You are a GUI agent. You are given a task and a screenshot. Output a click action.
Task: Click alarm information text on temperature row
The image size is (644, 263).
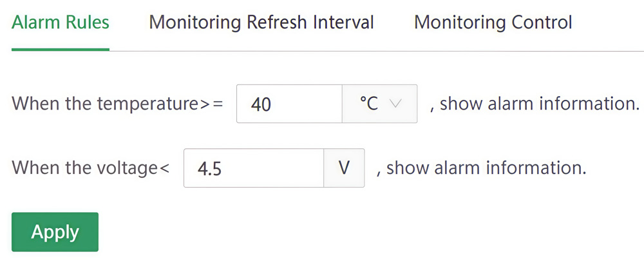tap(539, 104)
